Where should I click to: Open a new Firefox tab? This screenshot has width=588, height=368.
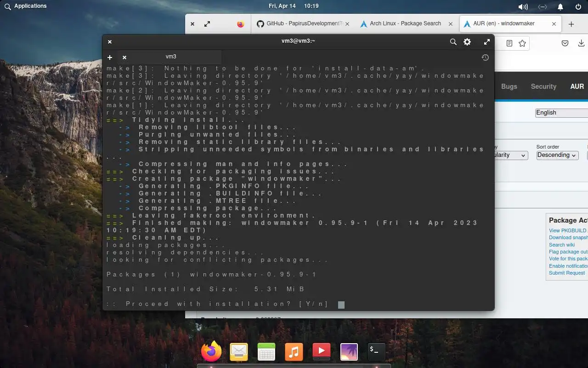click(x=571, y=24)
